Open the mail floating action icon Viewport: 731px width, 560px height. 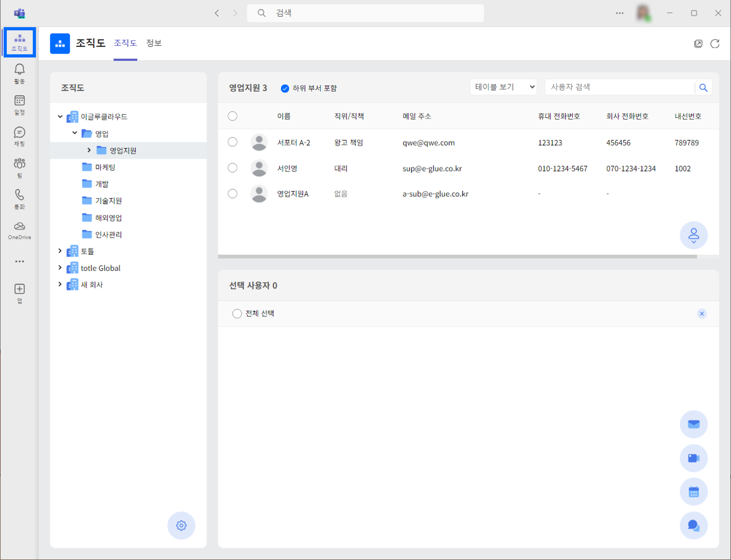point(693,424)
